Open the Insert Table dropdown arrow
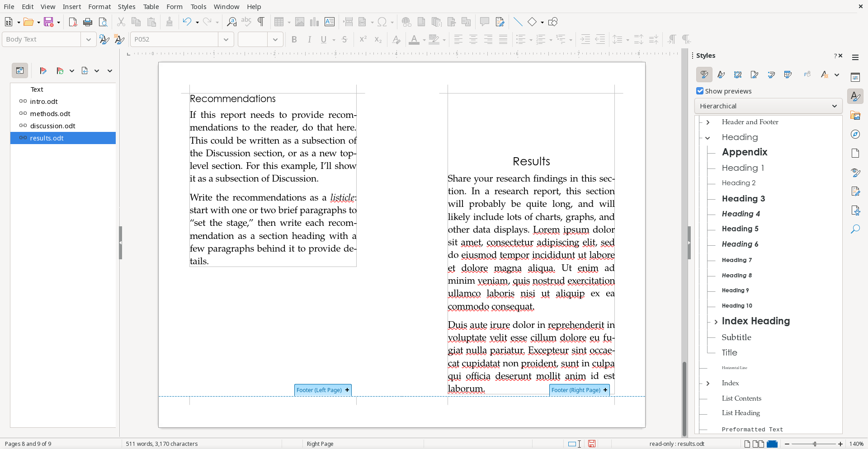This screenshot has width=868, height=449. click(289, 22)
